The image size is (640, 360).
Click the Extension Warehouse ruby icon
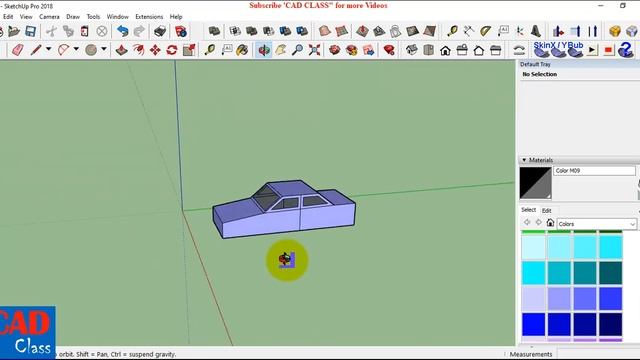click(389, 50)
